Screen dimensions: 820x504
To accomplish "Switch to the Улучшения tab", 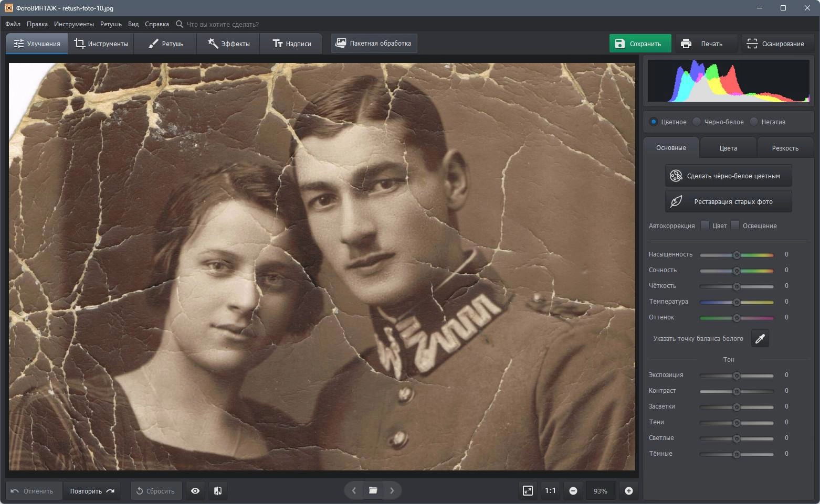I will [37, 44].
